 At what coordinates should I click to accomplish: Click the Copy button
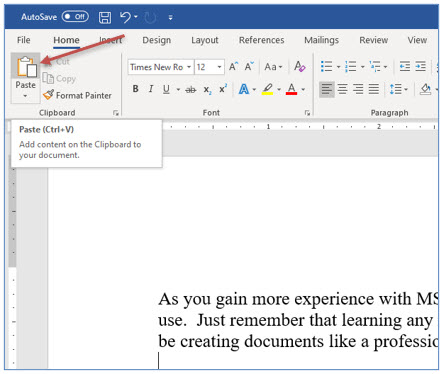[59, 79]
